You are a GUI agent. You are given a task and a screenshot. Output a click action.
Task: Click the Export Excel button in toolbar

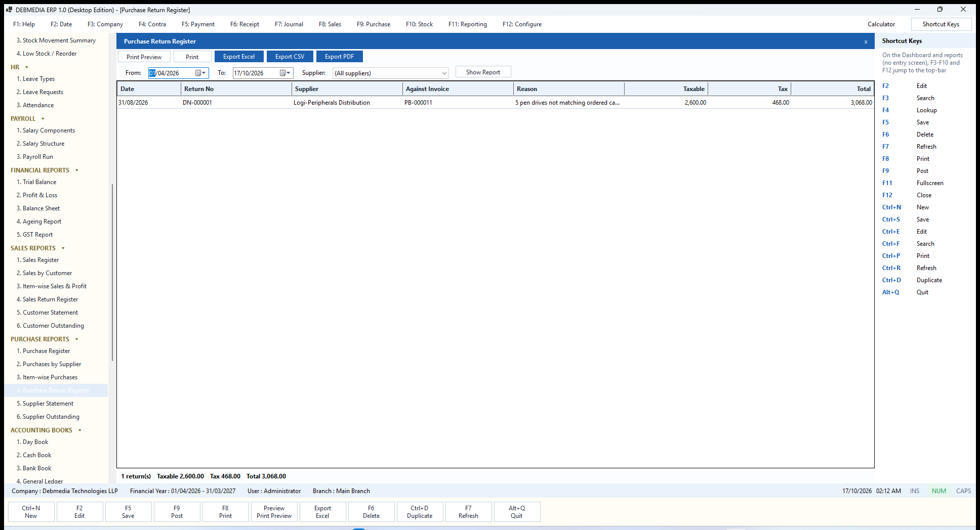[x=239, y=57]
